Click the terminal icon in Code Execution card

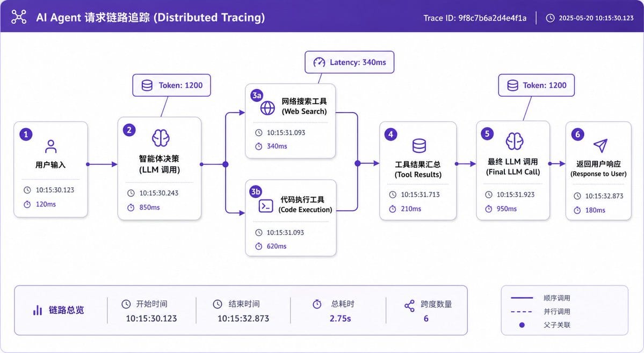click(266, 206)
